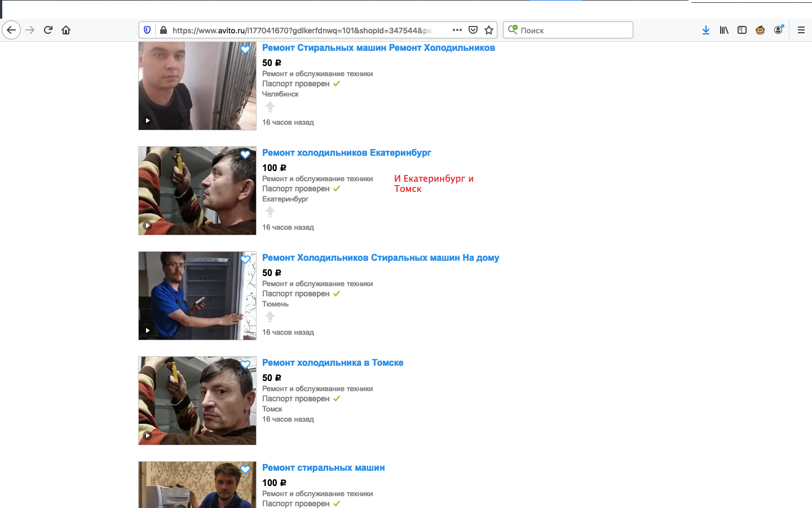
Task: Toggle favorite heart on Екатеринбург listing
Action: 245,155
